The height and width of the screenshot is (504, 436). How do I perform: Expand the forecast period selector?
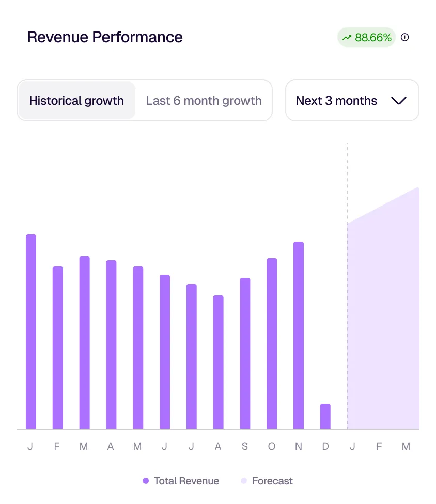point(352,100)
